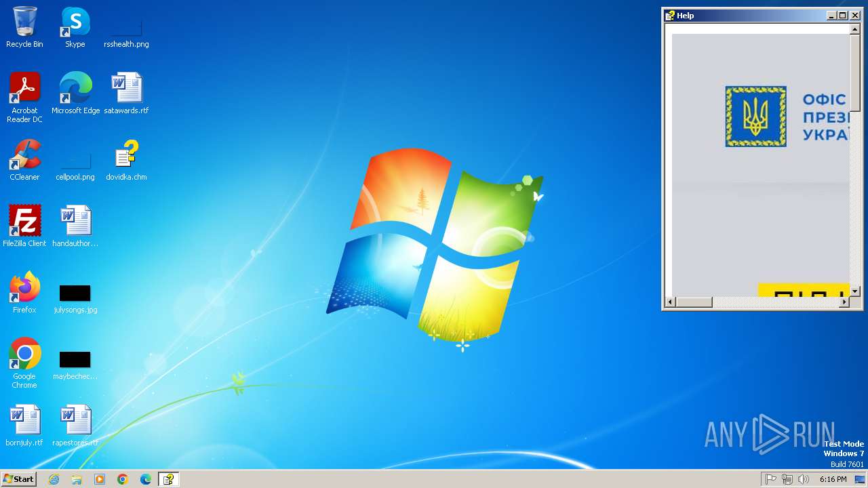Viewport: 868px width, 488px height.
Task: Close the Help window
Action: [x=855, y=16]
